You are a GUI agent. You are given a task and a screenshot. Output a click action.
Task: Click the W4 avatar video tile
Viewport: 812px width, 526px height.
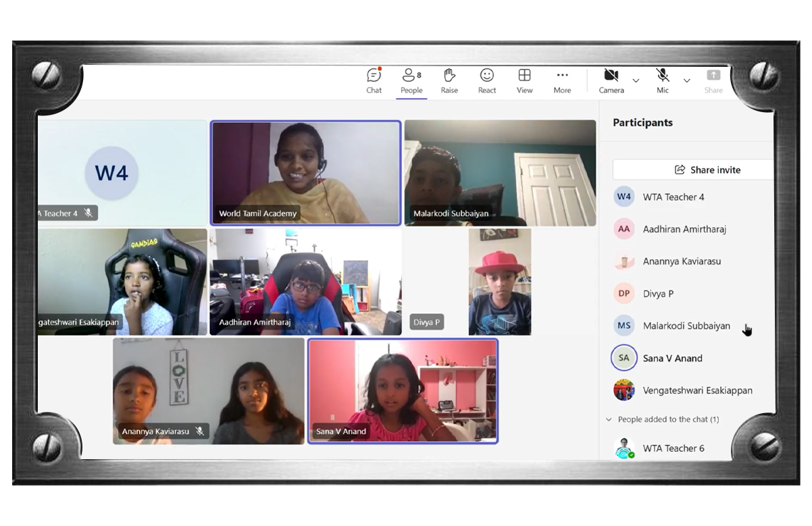tap(122, 172)
